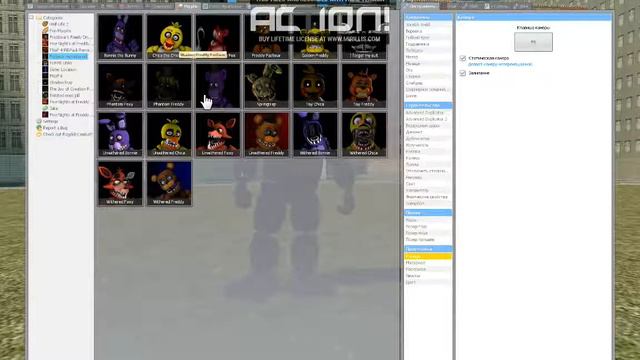Spawn the Unwithered Bonnie model
This screenshot has width=640, height=360.
click(120, 134)
